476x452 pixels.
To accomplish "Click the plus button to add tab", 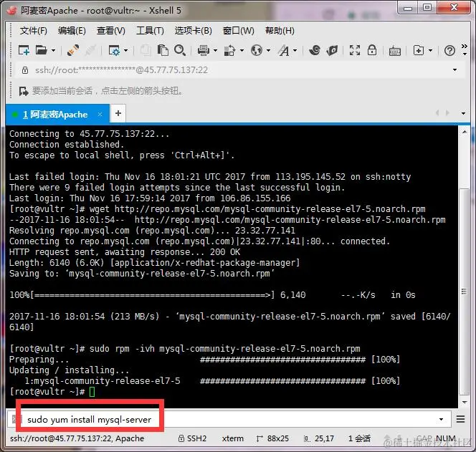I will pyautogui.click(x=118, y=113).
